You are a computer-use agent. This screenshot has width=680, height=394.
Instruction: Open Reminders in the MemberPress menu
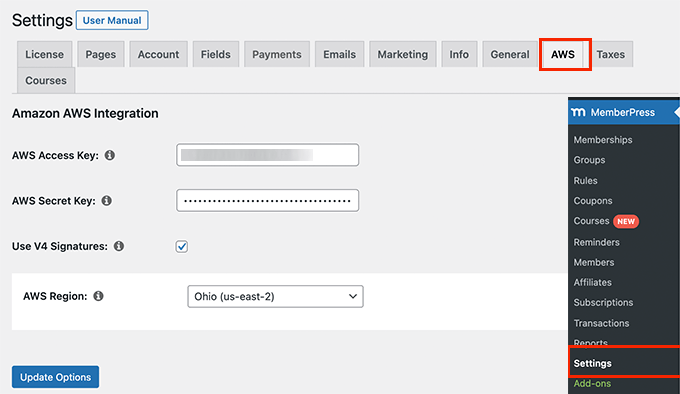(596, 242)
